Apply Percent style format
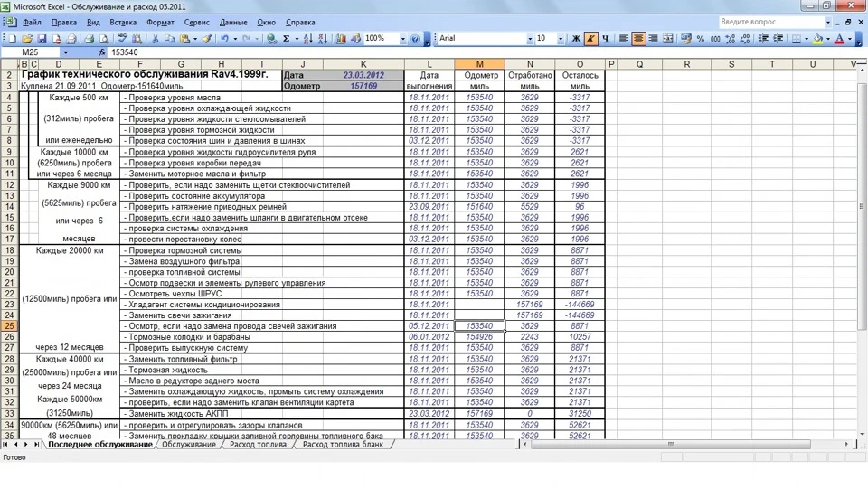The image size is (868, 489). pyautogui.click(x=701, y=39)
